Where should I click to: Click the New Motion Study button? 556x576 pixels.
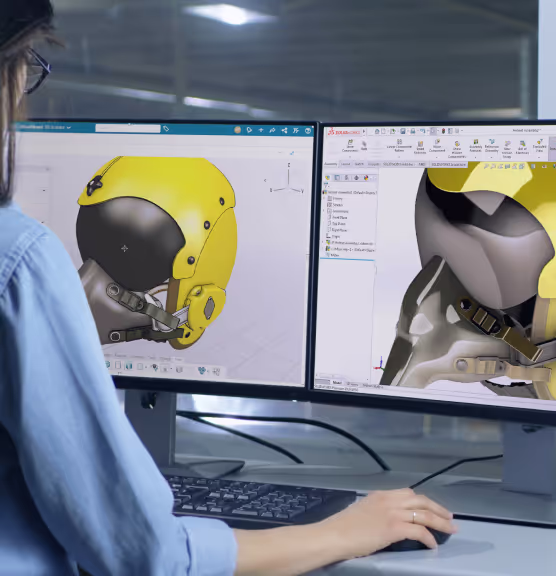point(507,150)
